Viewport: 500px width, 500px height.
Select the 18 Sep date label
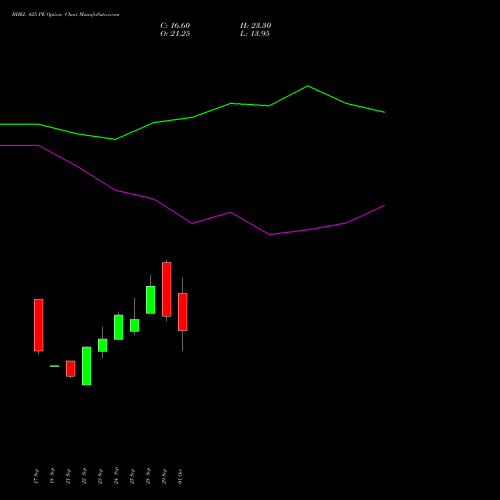(52, 476)
